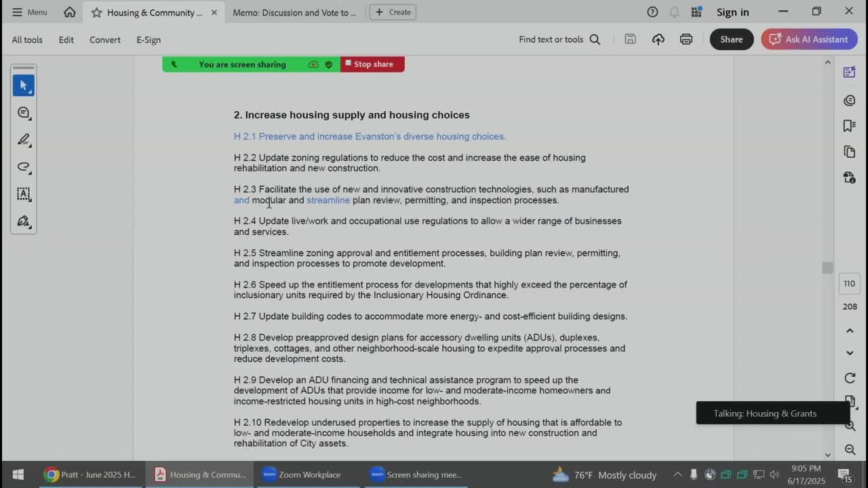Open the hamburger Menu dropdown
This screenshot has width=868, height=488.
click(28, 12)
